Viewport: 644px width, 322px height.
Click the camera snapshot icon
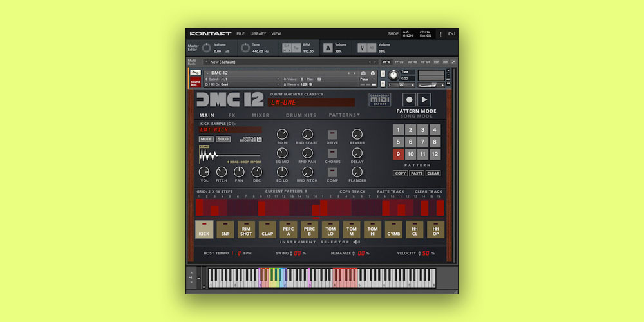point(363,73)
